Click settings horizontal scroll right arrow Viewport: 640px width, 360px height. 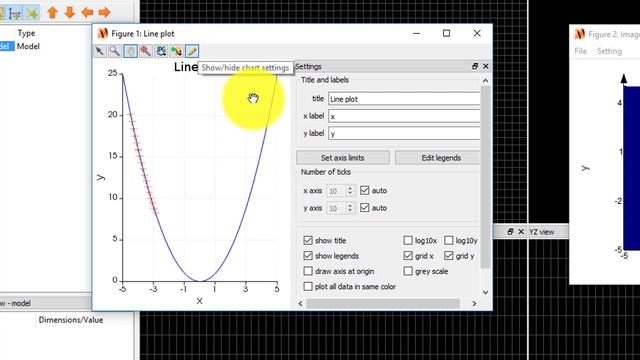click(474, 303)
